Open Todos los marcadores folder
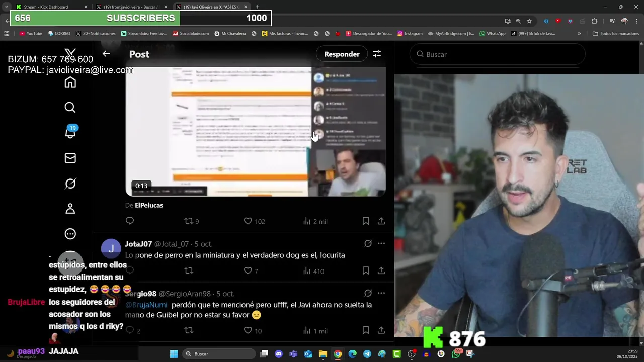644x362 pixels. (x=616, y=34)
